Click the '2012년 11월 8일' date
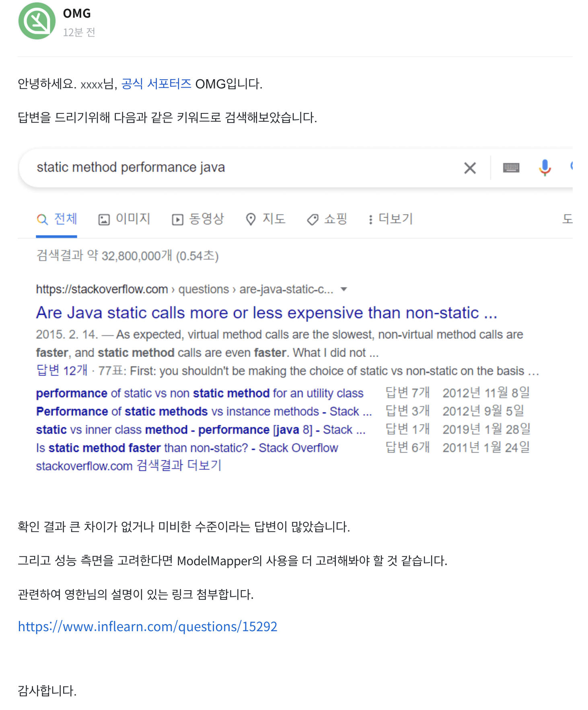The width and height of the screenshot is (588, 710). pos(486,392)
